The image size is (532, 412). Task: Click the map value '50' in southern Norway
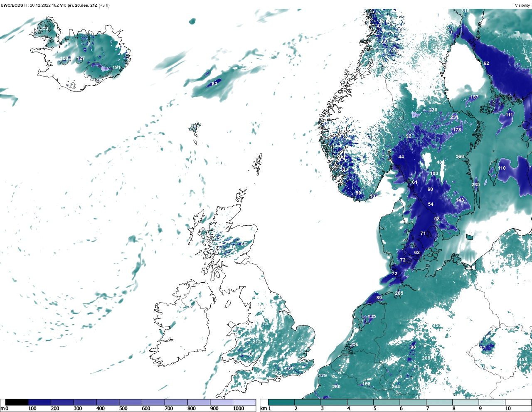pos(358,193)
